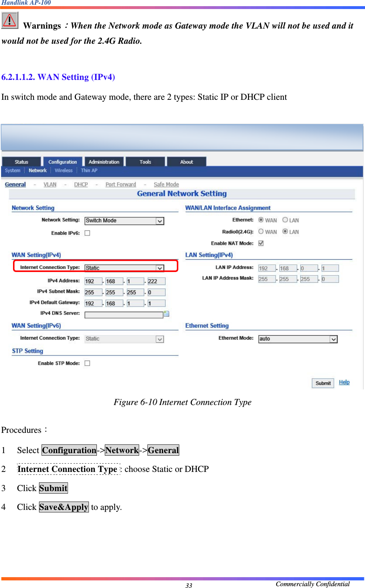
Task: Click the General Network Setting heading
Action: click(x=182, y=193)
